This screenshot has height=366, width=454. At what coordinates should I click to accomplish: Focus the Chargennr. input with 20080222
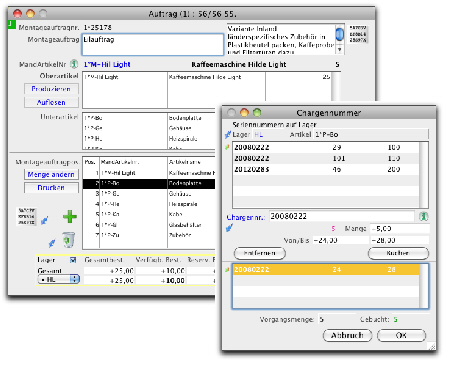point(342,216)
